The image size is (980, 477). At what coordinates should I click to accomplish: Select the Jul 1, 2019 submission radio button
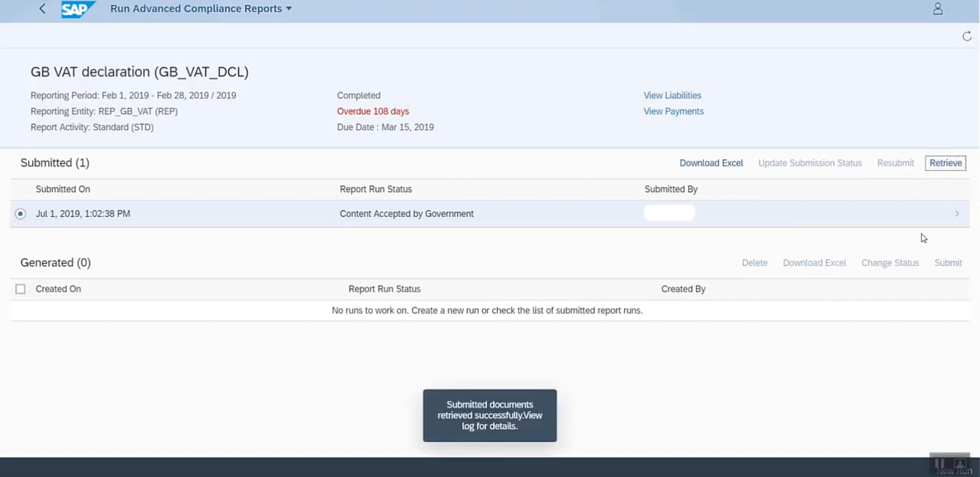click(21, 214)
